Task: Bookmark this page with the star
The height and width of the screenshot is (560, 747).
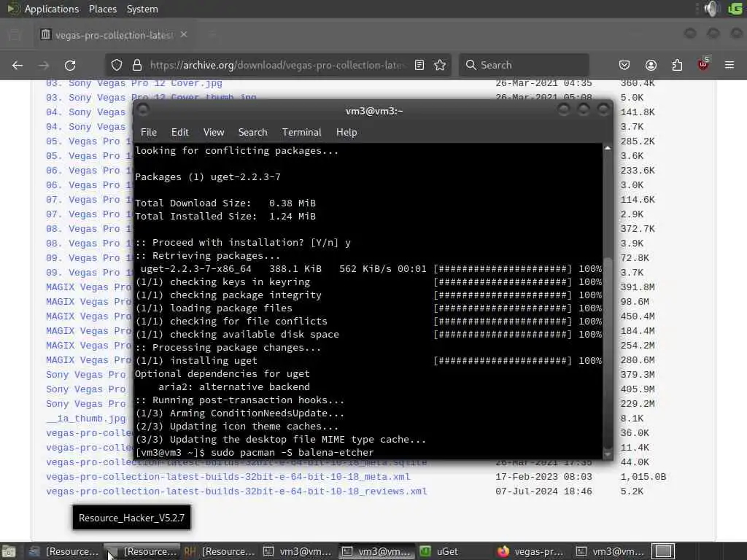Action: click(x=440, y=65)
